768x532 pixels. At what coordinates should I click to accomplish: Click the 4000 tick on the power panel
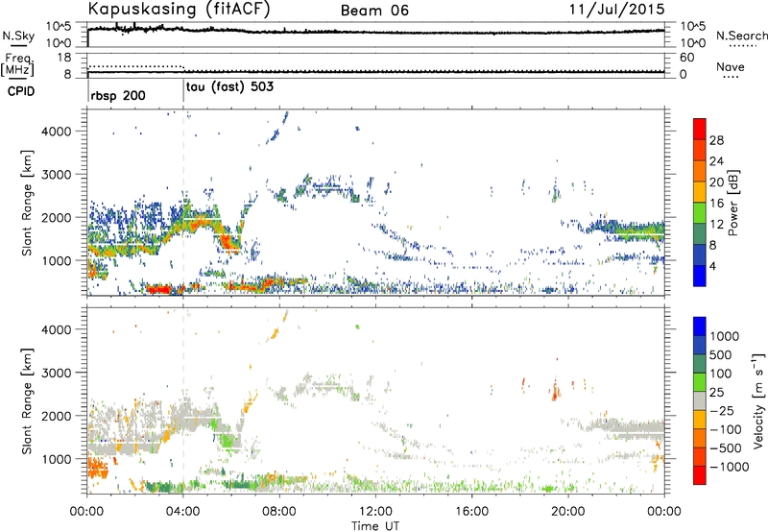click(57, 132)
